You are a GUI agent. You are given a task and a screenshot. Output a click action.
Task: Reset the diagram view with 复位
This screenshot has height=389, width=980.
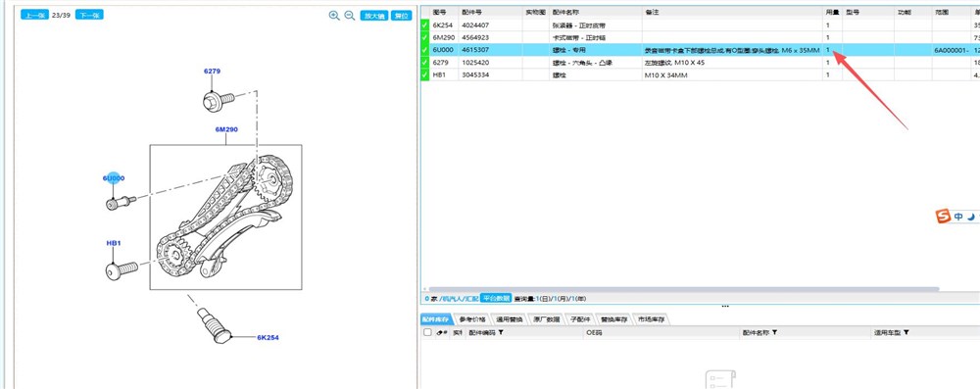pyautogui.click(x=402, y=16)
